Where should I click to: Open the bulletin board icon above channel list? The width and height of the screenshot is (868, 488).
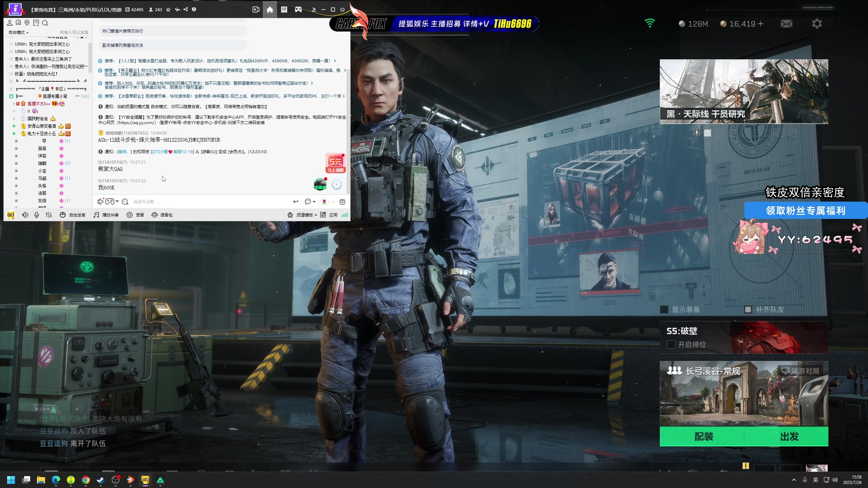tap(36, 23)
